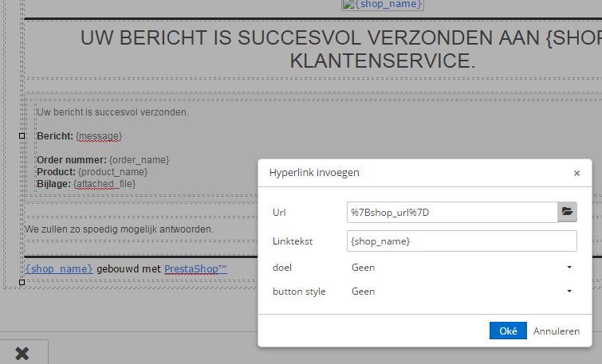Expand the button style dropdown
The image size is (602, 364).
click(x=462, y=292)
